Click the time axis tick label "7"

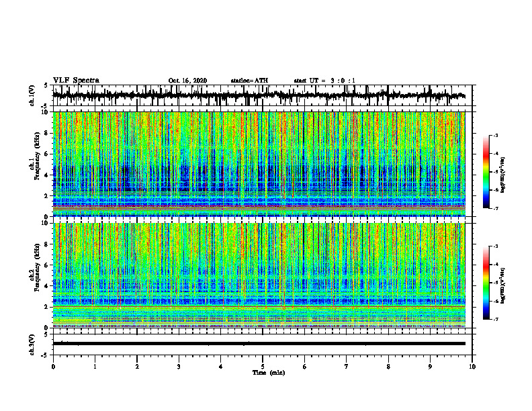(x=347, y=367)
